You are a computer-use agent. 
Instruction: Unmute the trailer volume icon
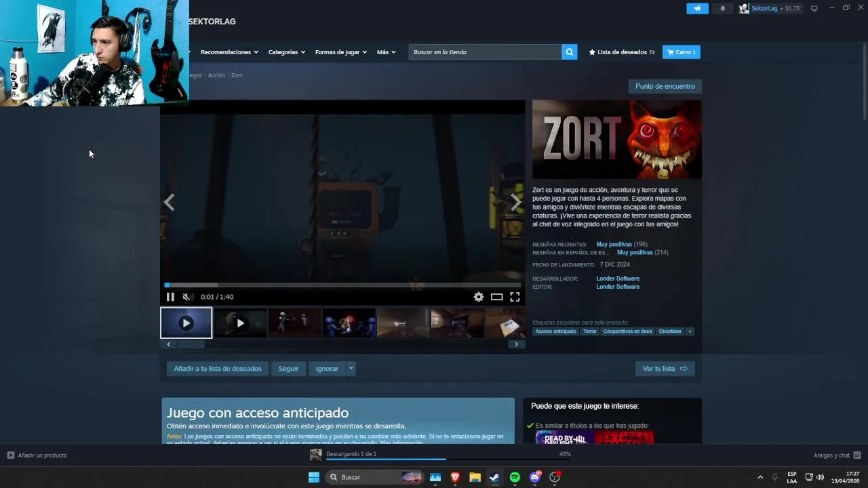coord(188,297)
